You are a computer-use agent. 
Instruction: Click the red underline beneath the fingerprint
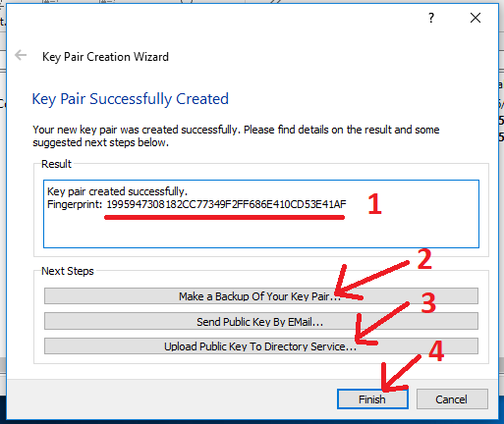[224, 217]
